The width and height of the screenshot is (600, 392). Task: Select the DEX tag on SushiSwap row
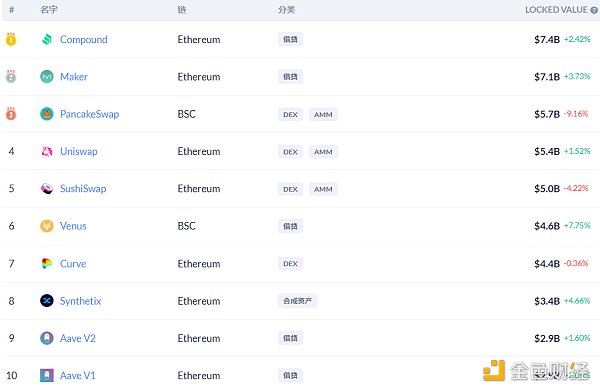[290, 189]
